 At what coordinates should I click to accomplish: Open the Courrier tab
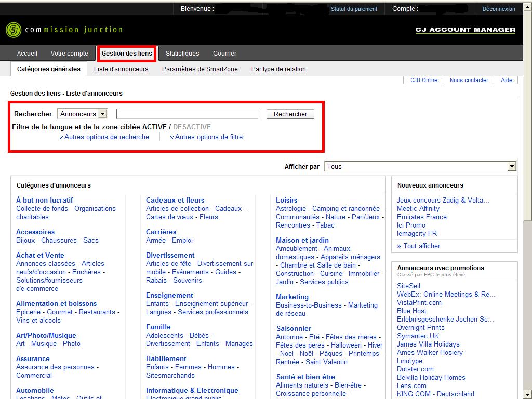click(x=224, y=54)
